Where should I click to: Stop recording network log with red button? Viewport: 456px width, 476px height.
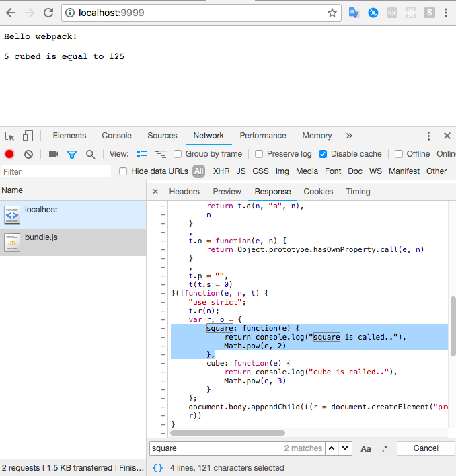point(9,154)
